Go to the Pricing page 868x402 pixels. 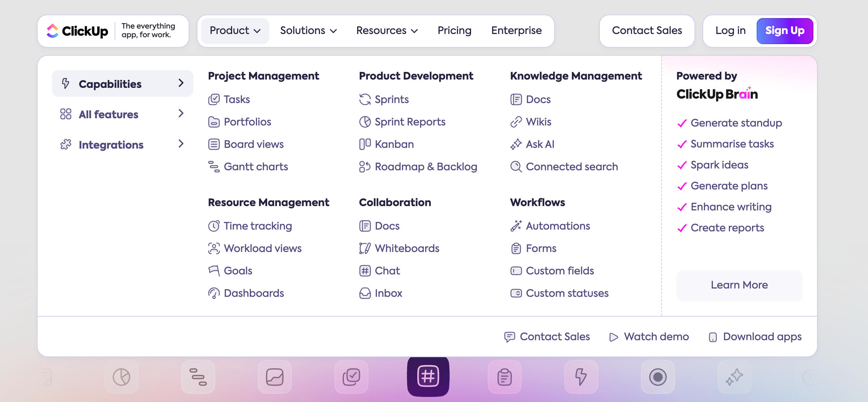(454, 31)
